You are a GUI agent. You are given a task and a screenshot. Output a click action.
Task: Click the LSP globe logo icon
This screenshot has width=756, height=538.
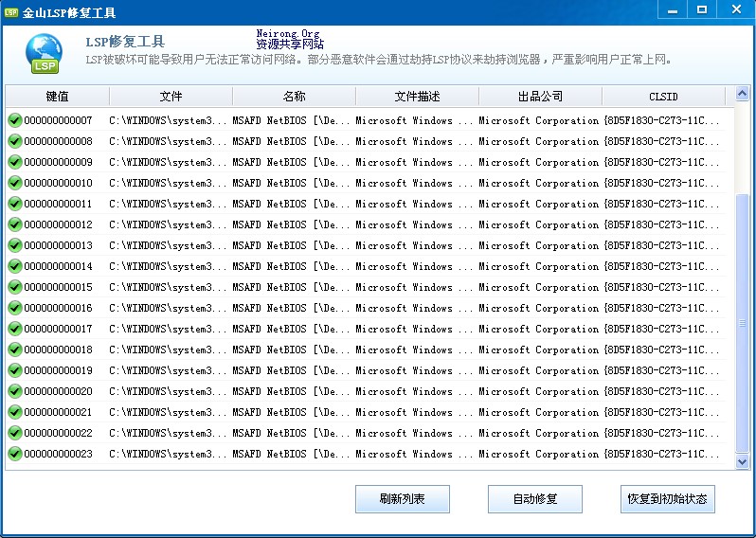coord(44,53)
